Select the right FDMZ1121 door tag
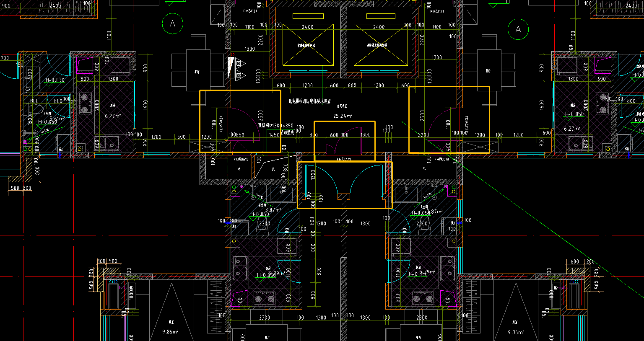The height and width of the screenshot is (341, 644). pyautogui.click(x=466, y=124)
